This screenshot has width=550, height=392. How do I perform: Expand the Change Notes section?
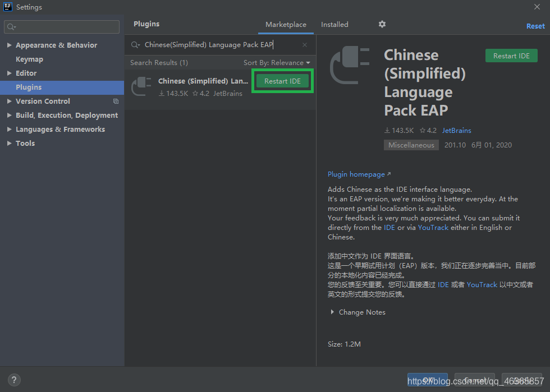pyautogui.click(x=332, y=312)
